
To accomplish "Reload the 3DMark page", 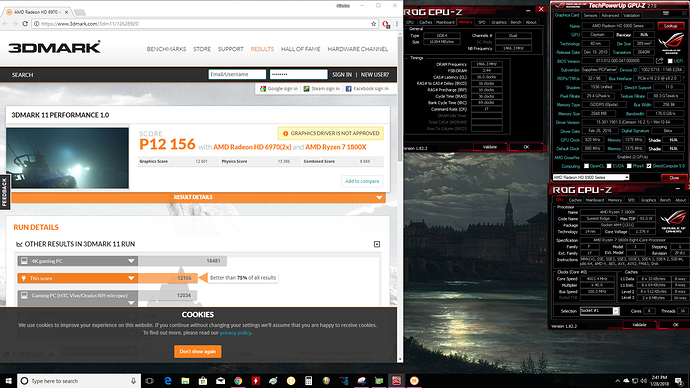I will coord(25,24).
